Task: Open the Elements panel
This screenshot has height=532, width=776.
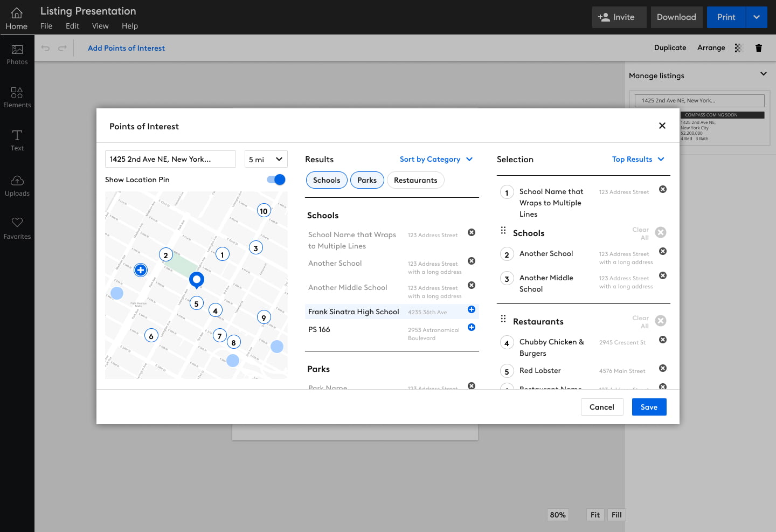Action: (17, 98)
